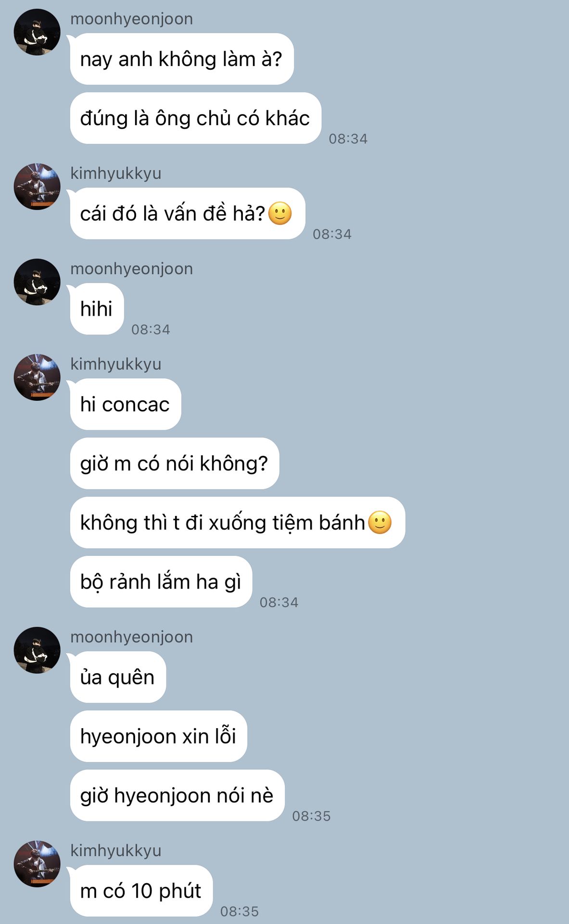The image size is (569, 924).
Task: Open moonhyeonjoon's avatar next to 'hihi'
Action: point(37,282)
